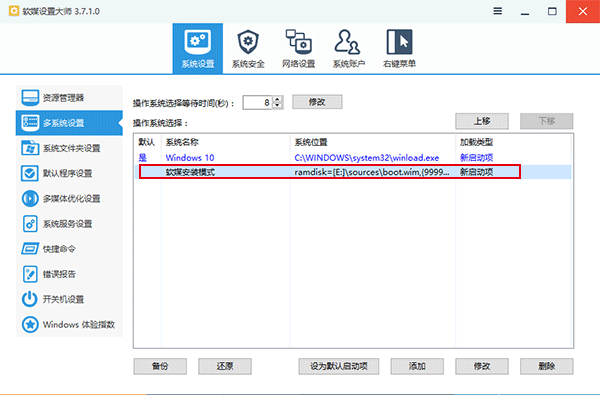Click the 系统服务设置 gears icon
600x395 pixels.
click(x=30, y=224)
